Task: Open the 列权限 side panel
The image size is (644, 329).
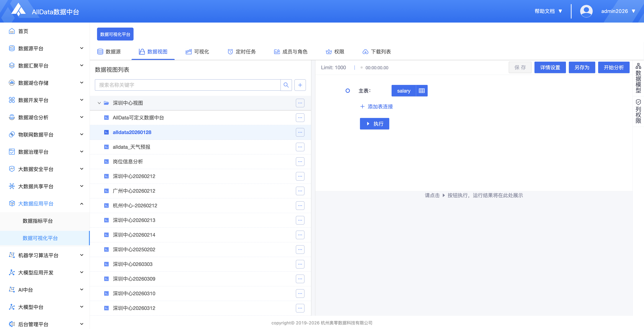Action: (638, 111)
